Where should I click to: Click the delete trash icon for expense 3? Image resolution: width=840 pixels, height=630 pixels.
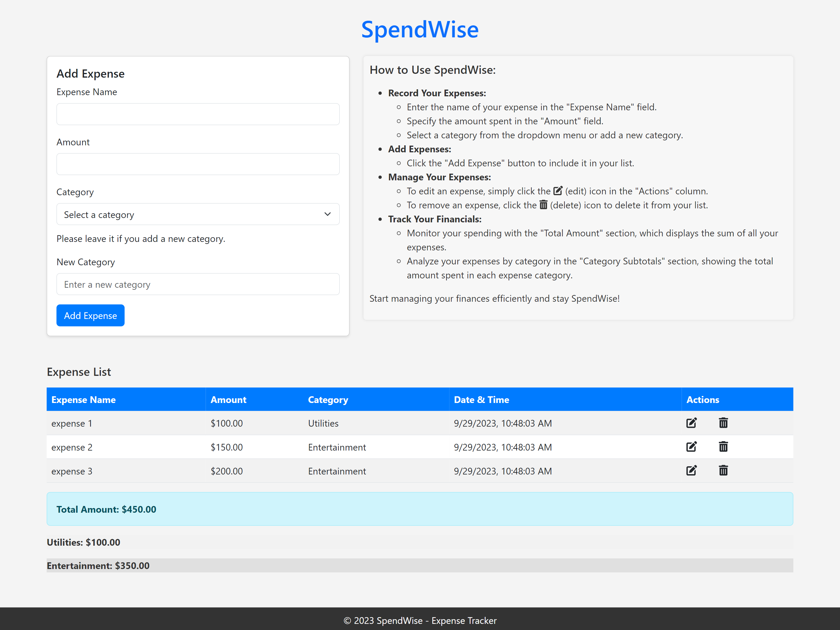point(723,471)
